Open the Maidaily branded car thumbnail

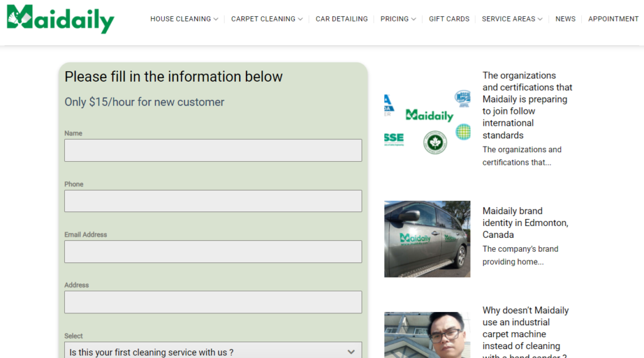(x=427, y=239)
